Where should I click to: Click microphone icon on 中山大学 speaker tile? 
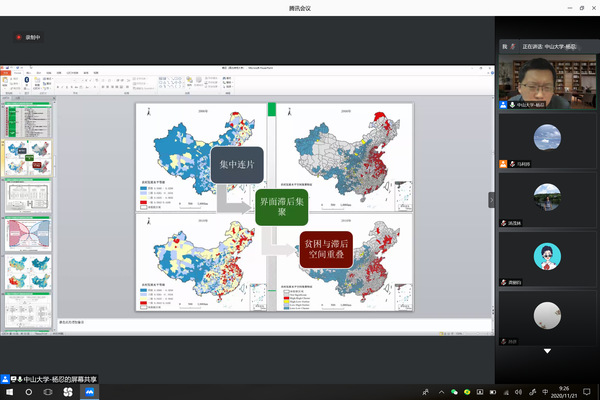[x=512, y=104]
